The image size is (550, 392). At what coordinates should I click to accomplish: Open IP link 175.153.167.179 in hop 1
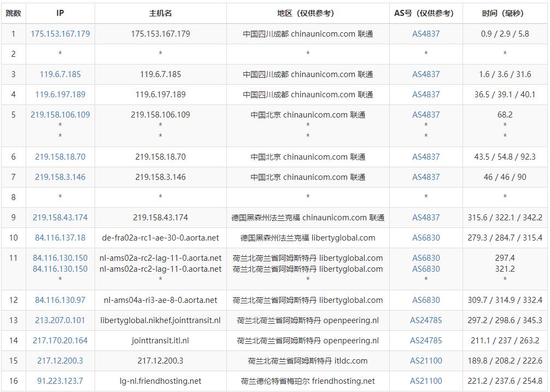[60, 34]
